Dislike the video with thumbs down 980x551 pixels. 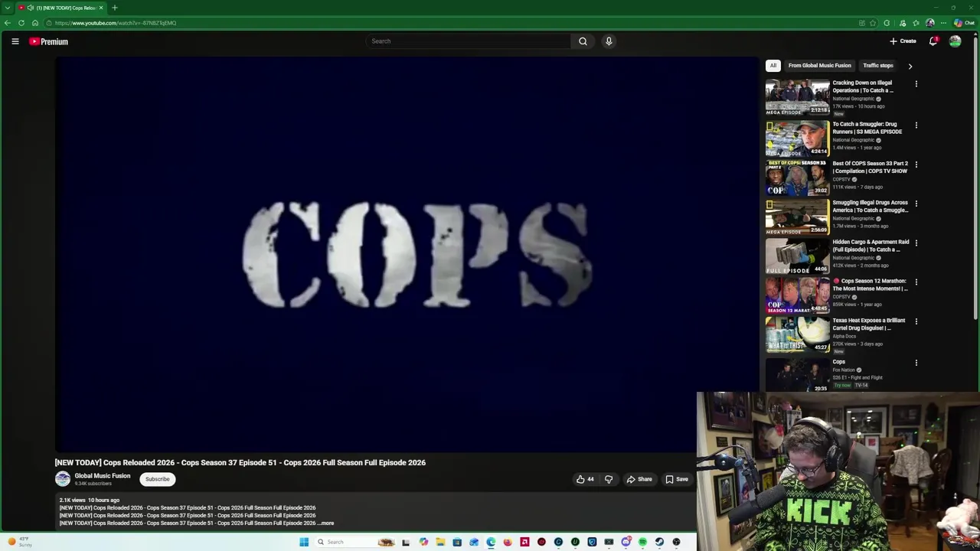[609, 479]
